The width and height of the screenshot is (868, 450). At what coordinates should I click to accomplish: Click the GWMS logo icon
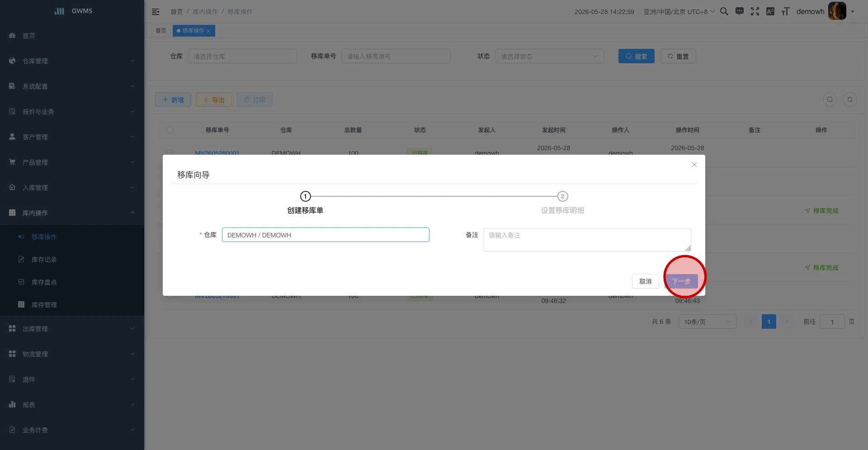[59, 11]
